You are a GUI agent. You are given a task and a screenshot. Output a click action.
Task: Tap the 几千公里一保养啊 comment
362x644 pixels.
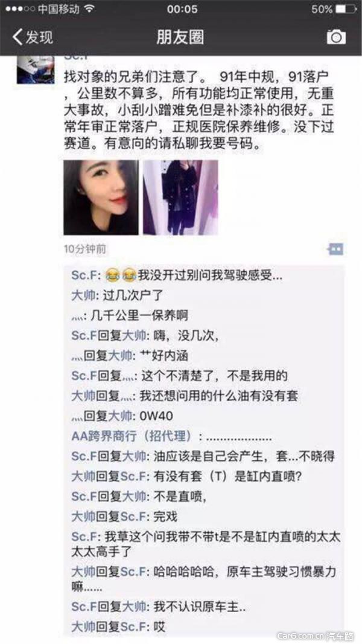click(x=130, y=315)
